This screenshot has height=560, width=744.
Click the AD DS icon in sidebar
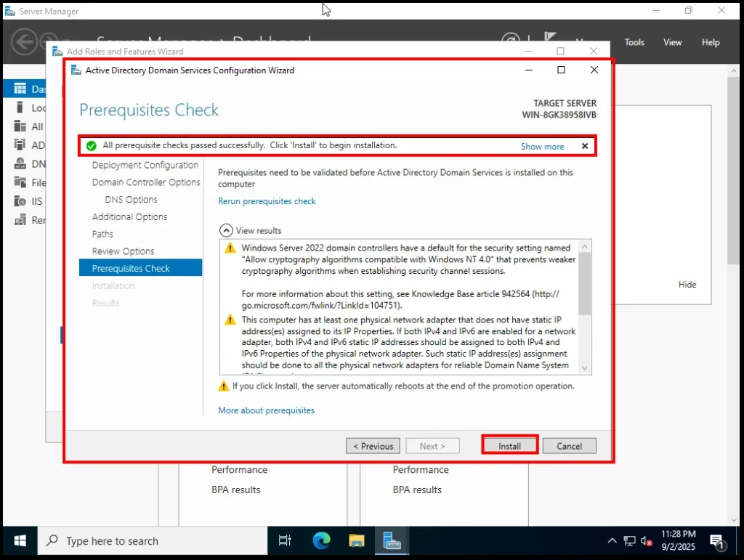(20, 145)
